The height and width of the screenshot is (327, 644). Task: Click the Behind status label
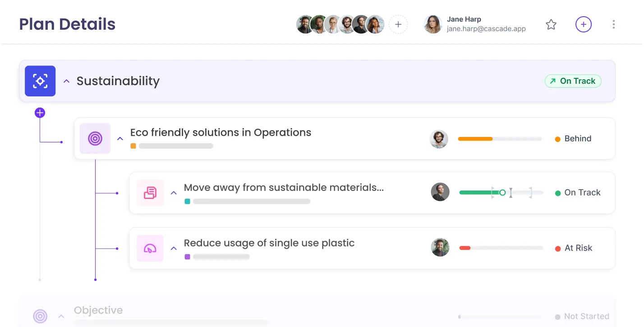(577, 139)
